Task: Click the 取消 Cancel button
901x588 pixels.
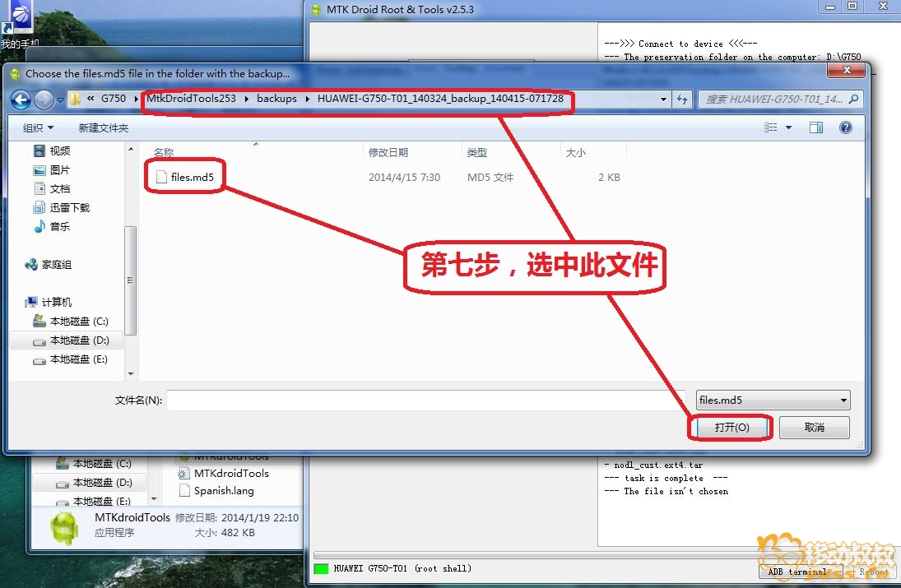Action: pyautogui.click(x=815, y=428)
